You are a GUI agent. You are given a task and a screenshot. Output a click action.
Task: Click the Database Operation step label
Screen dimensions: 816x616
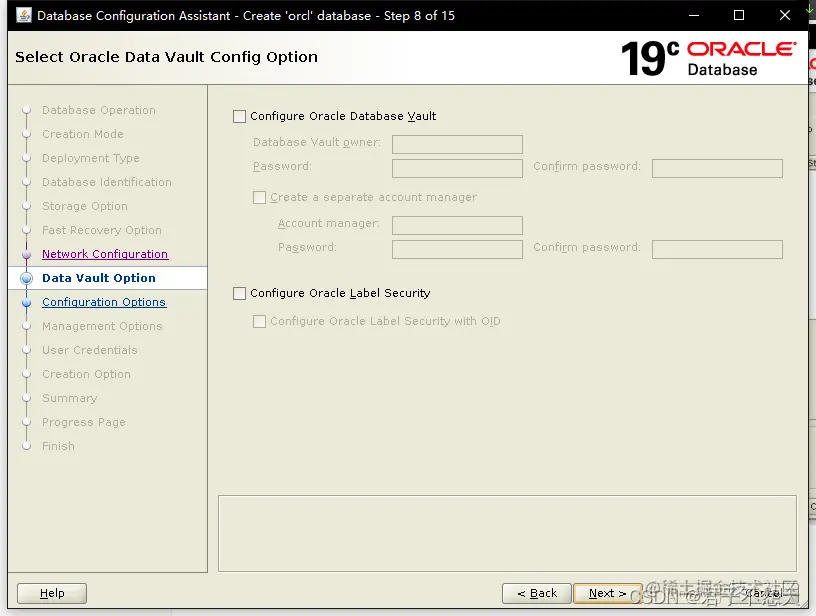pos(99,110)
